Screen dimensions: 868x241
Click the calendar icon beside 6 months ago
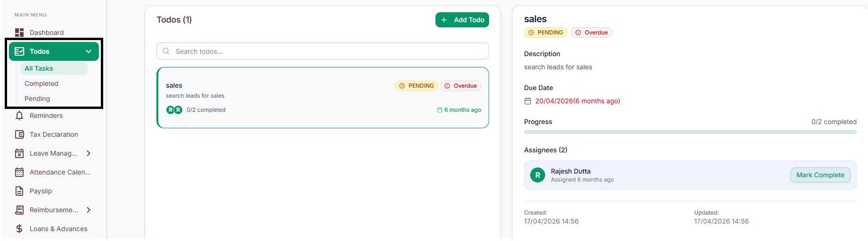(440, 110)
